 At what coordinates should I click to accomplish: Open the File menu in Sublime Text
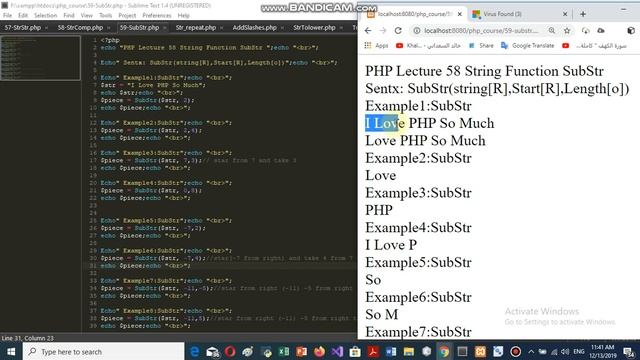click(x=7, y=16)
